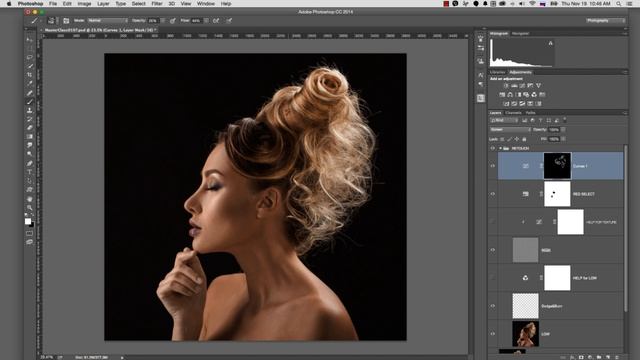Open the layer Fill slider dropdown

(563, 139)
